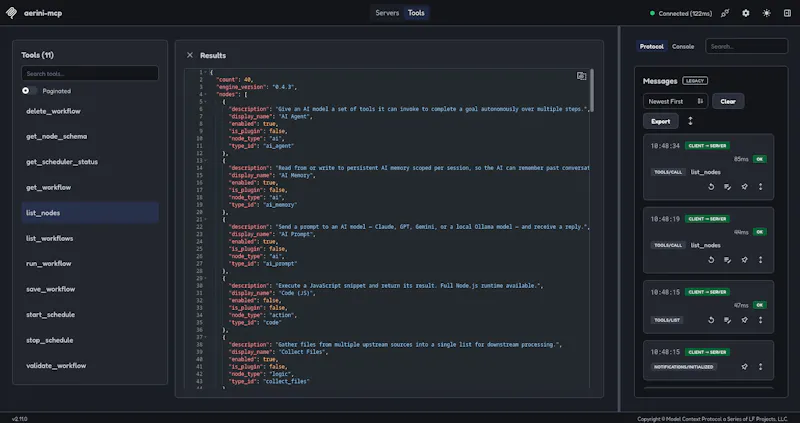Focus the messages Search field
Viewport: 800px width, 423px height.
point(746,46)
